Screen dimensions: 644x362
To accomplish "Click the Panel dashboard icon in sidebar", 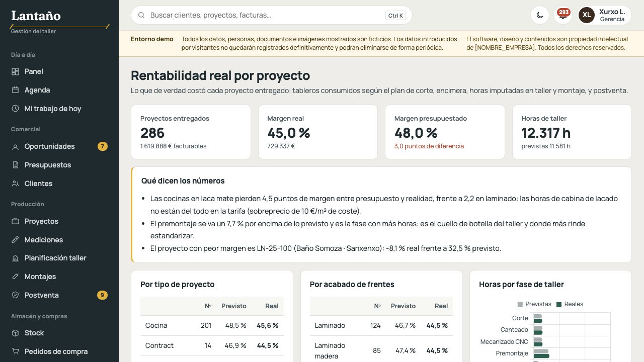I will coord(15,71).
